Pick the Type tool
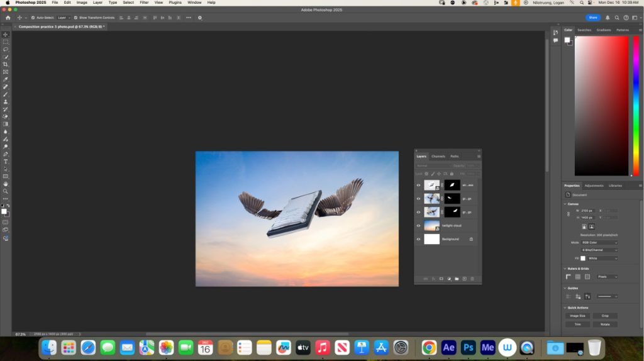Screen dimensions: 644x361 pos(6,162)
